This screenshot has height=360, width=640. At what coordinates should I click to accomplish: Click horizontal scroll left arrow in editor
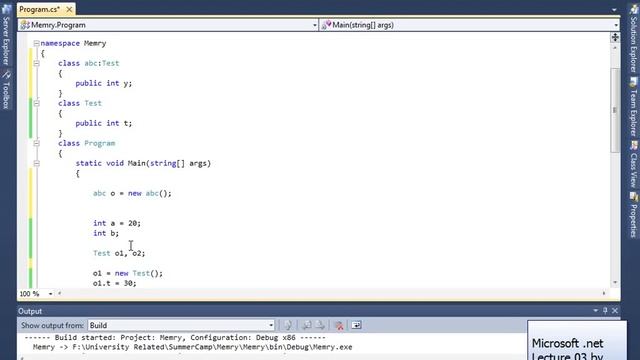tap(60, 293)
